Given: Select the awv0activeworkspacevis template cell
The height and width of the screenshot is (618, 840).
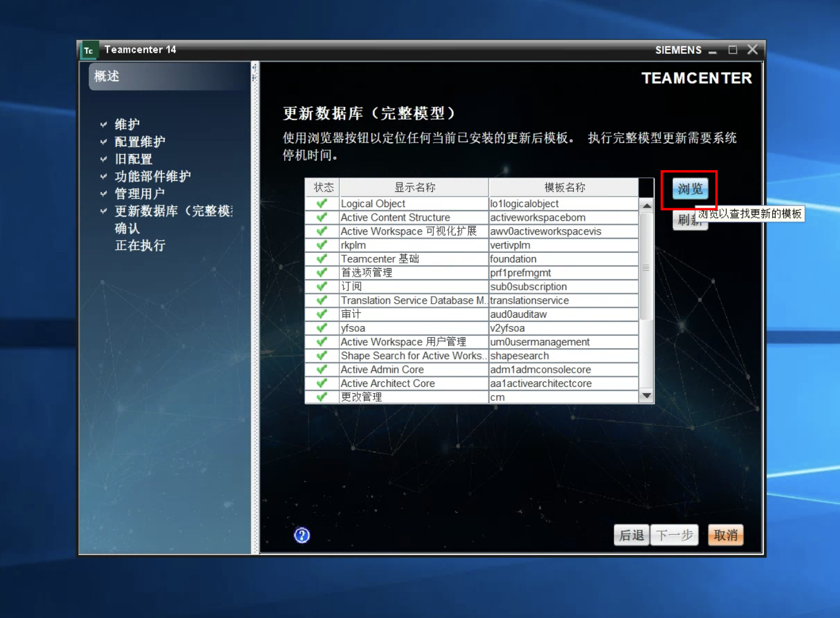Looking at the screenshot, I should [x=564, y=231].
